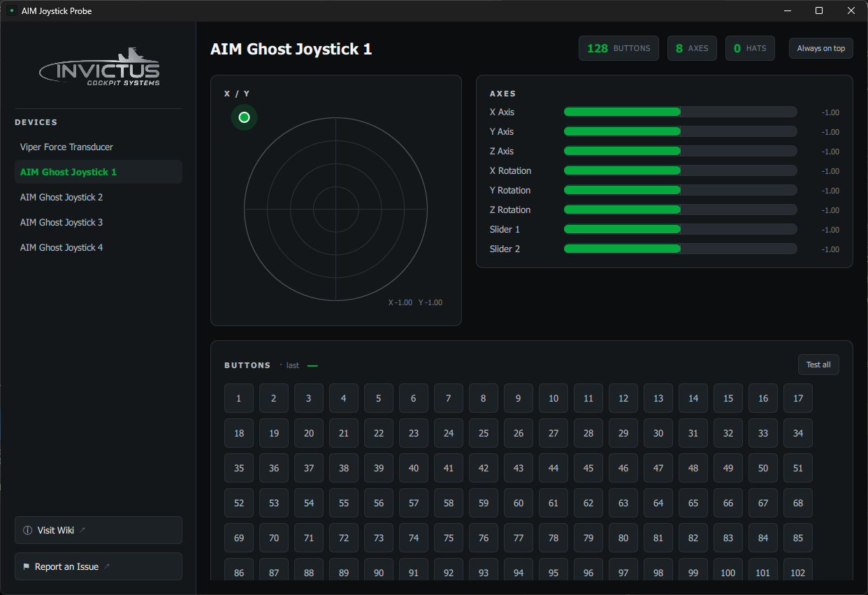This screenshot has height=595, width=868.
Task: Click button indicator 5
Action: (379, 398)
